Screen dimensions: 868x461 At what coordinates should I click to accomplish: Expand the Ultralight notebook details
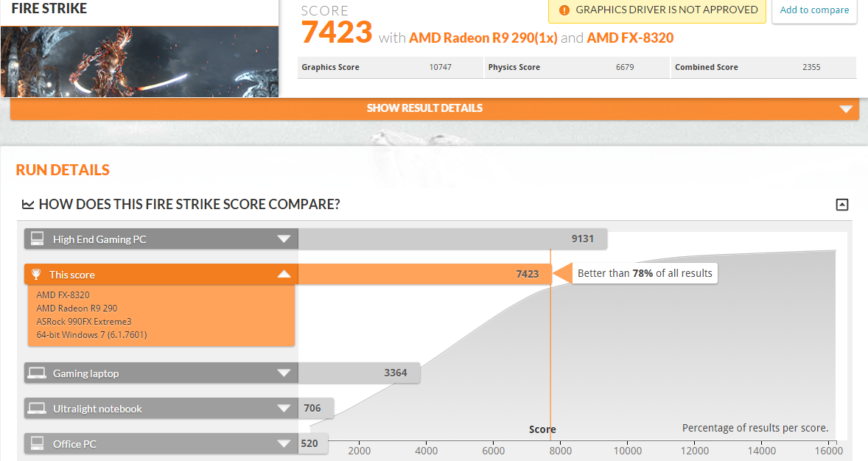tap(284, 409)
